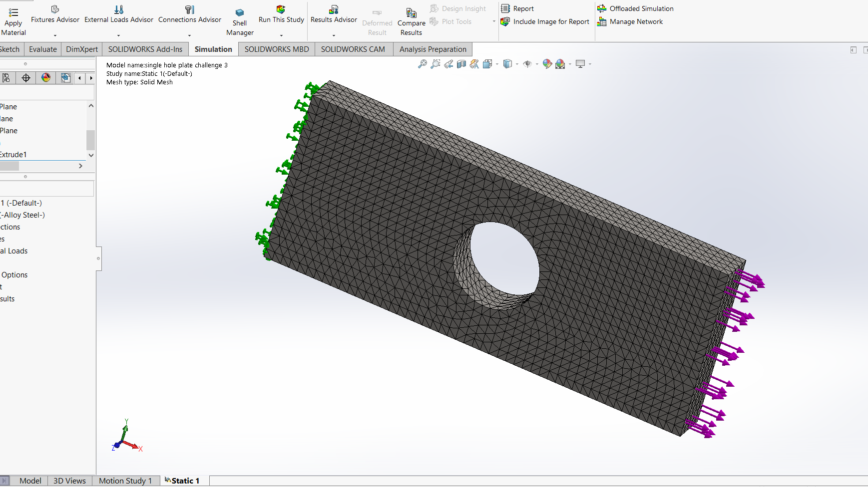This screenshot has width=868, height=487.
Task: Click the Edit Appearance color ball icon
Action: click(x=546, y=64)
